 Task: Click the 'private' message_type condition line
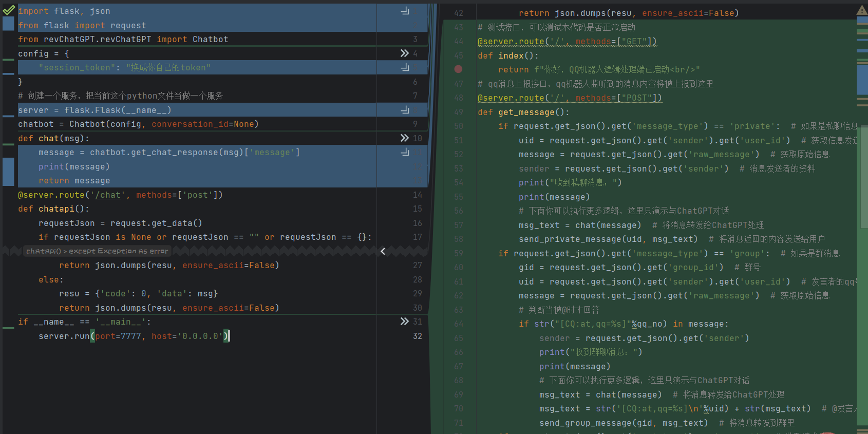click(x=639, y=126)
